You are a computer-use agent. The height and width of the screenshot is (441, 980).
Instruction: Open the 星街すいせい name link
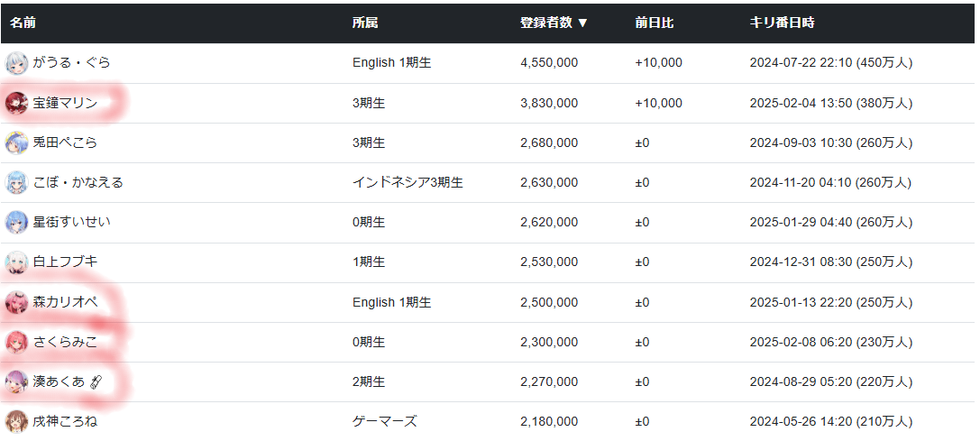tap(72, 222)
